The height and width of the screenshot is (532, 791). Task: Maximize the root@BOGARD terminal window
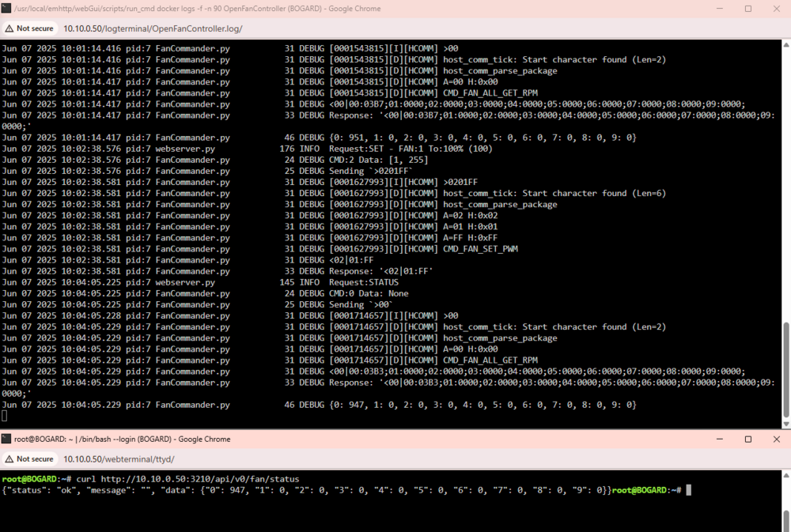click(x=748, y=440)
